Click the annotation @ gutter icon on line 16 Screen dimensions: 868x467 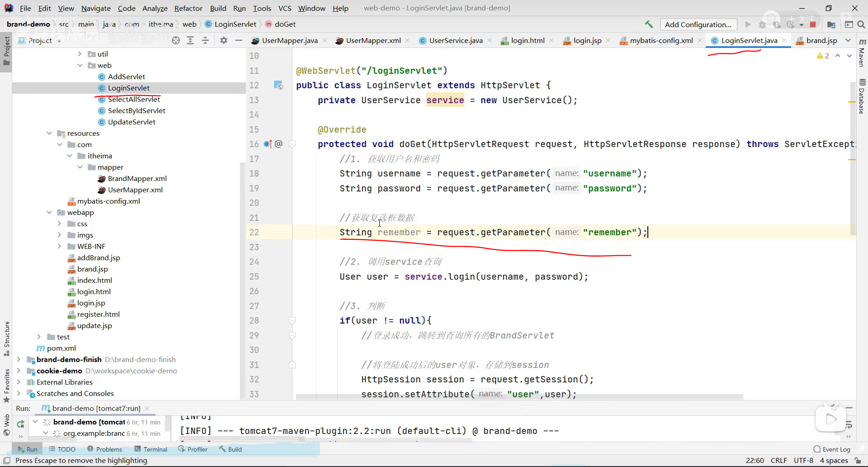278,144
